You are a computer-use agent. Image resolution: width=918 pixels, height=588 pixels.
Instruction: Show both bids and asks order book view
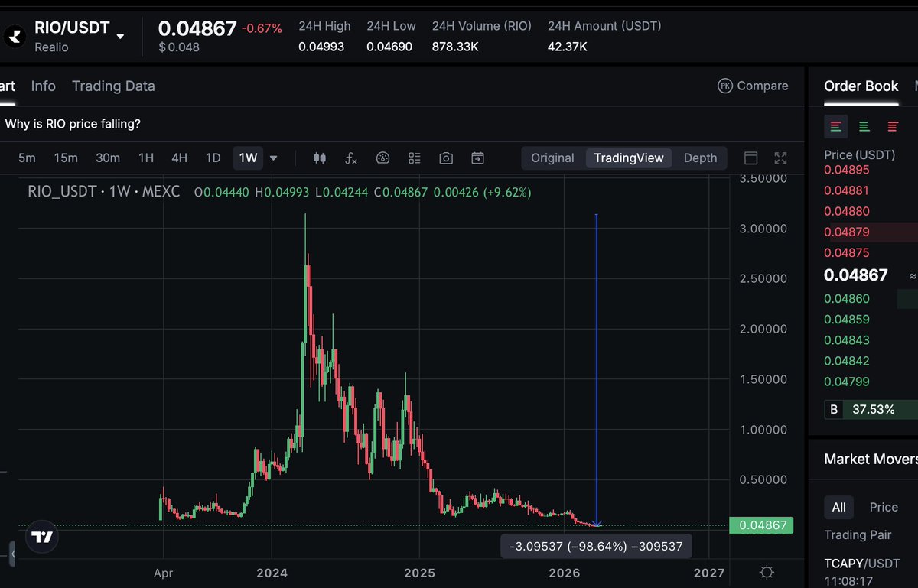[835, 126]
